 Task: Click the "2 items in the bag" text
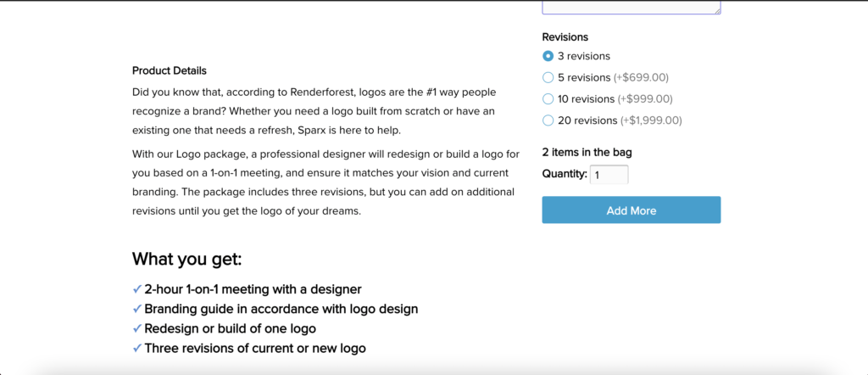(x=587, y=153)
